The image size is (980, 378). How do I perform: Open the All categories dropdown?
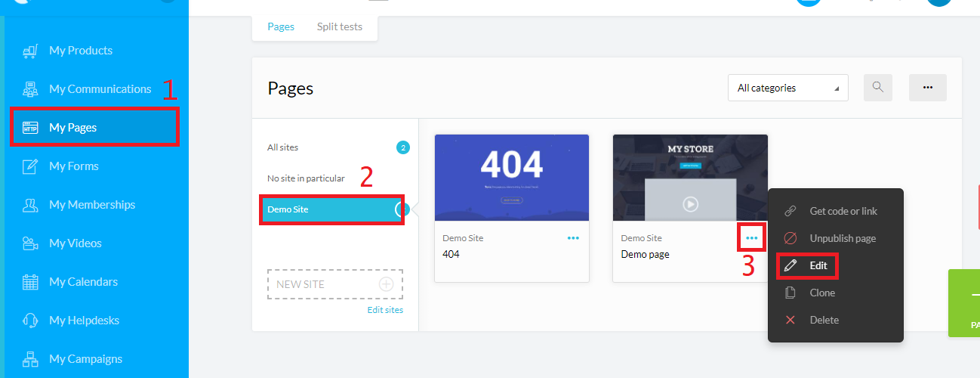pyautogui.click(x=788, y=88)
